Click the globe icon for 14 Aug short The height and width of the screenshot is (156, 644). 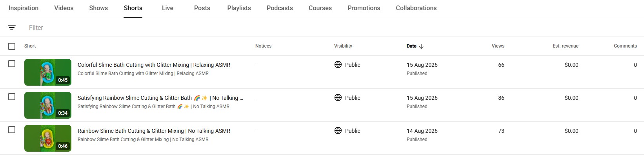[x=338, y=130]
